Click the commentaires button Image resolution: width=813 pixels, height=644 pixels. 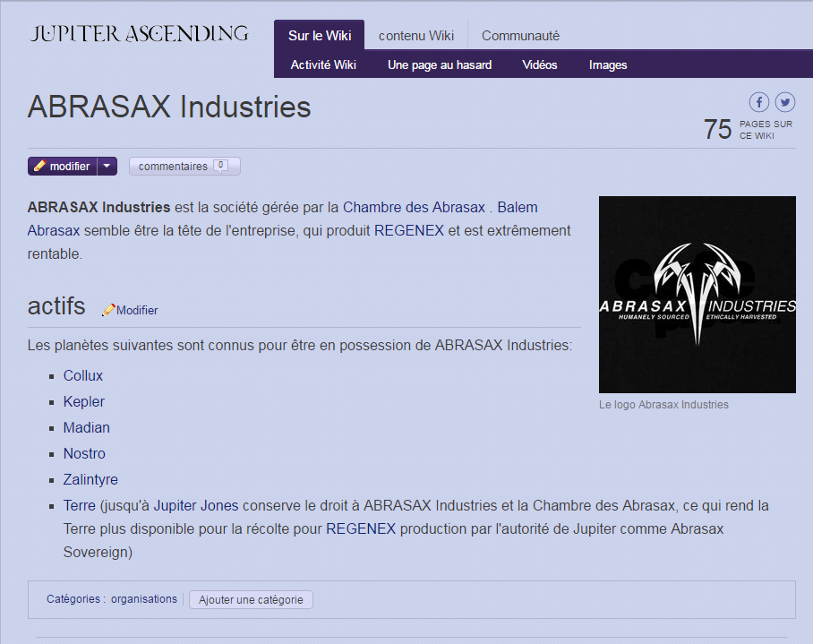point(170,165)
